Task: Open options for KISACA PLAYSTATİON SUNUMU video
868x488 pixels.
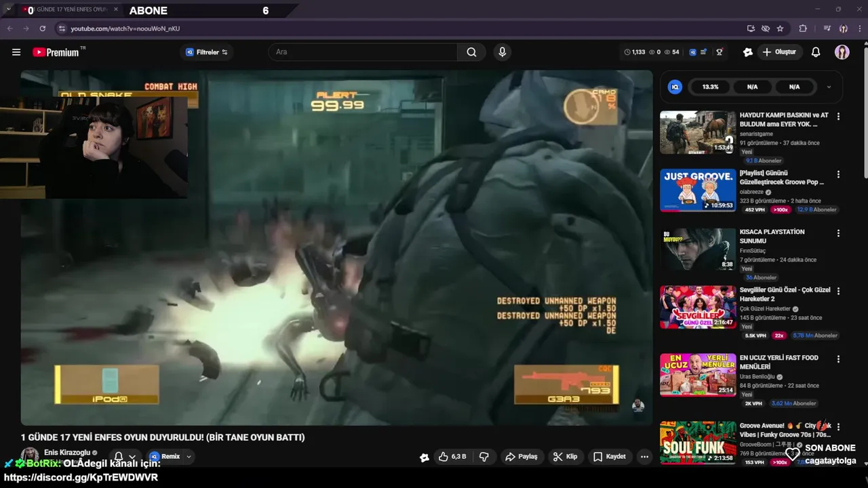Action: (x=838, y=233)
